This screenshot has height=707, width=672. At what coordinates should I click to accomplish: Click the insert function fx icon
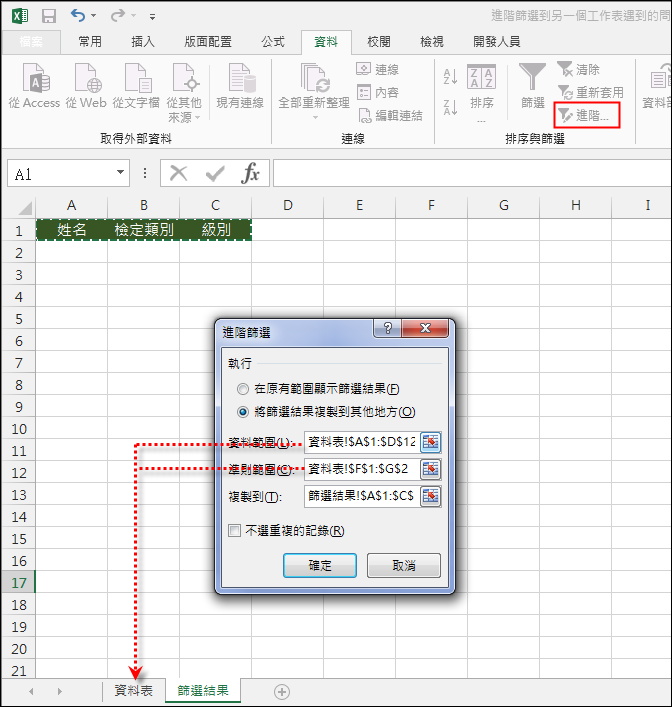click(250, 173)
